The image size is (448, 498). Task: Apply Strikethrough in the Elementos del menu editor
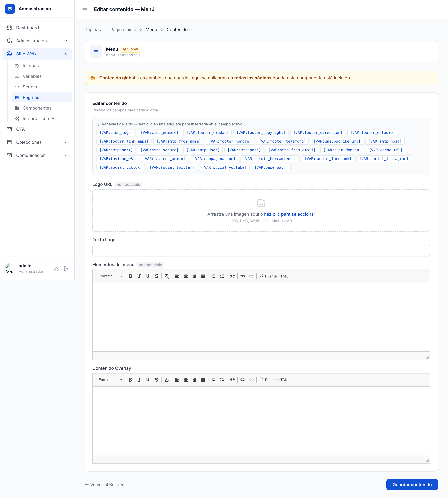coord(156,276)
